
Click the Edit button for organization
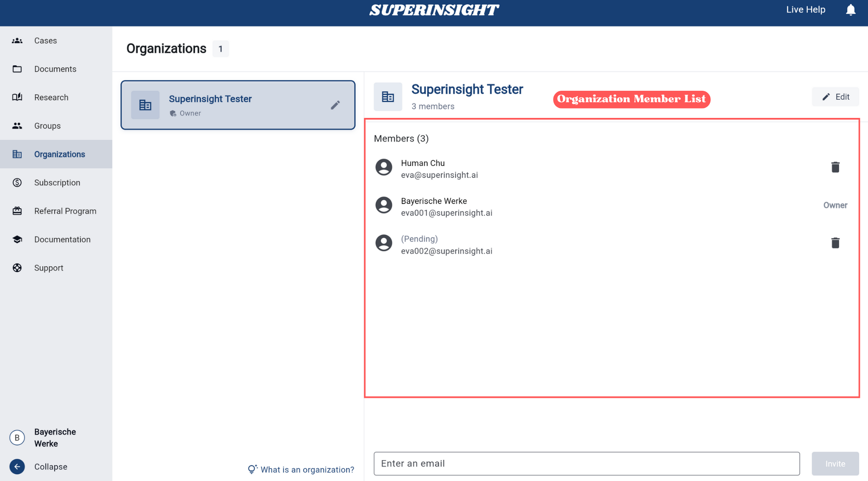tap(835, 97)
